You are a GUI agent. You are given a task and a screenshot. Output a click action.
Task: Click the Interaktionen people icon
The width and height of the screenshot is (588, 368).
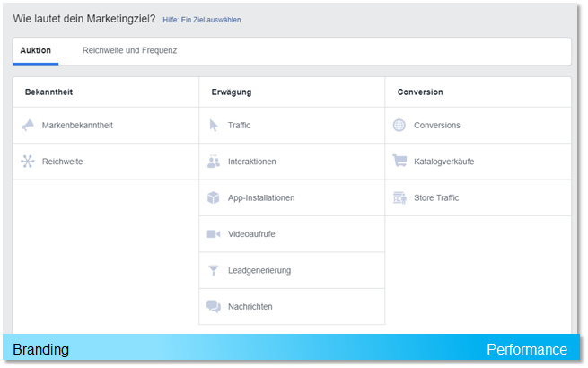pos(214,162)
